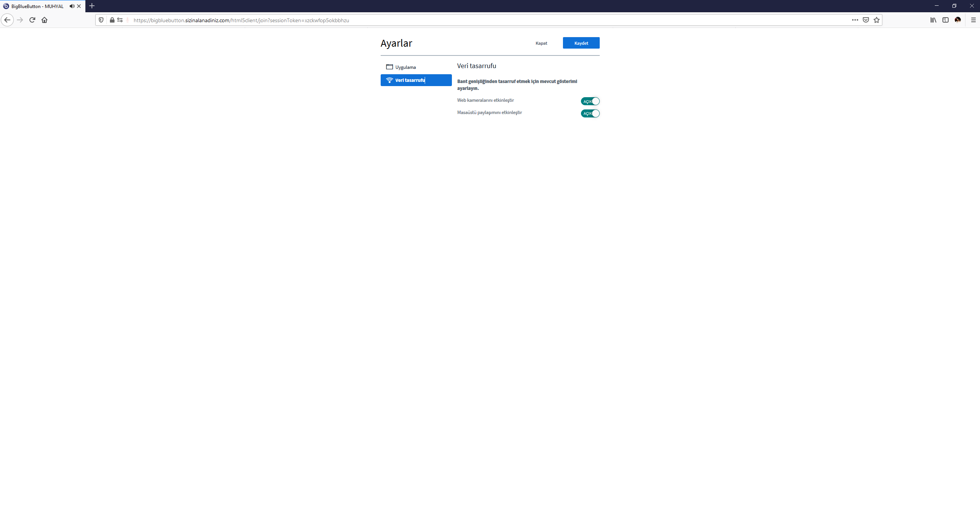Mute the BigBlueButton tab audio

click(x=72, y=6)
